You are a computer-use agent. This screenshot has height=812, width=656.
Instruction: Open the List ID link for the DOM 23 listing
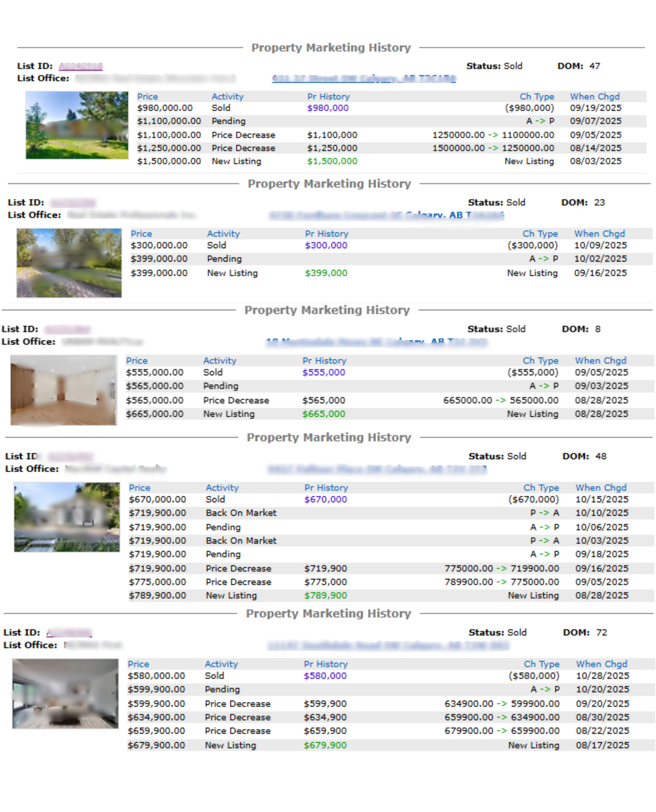(x=73, y=203)
